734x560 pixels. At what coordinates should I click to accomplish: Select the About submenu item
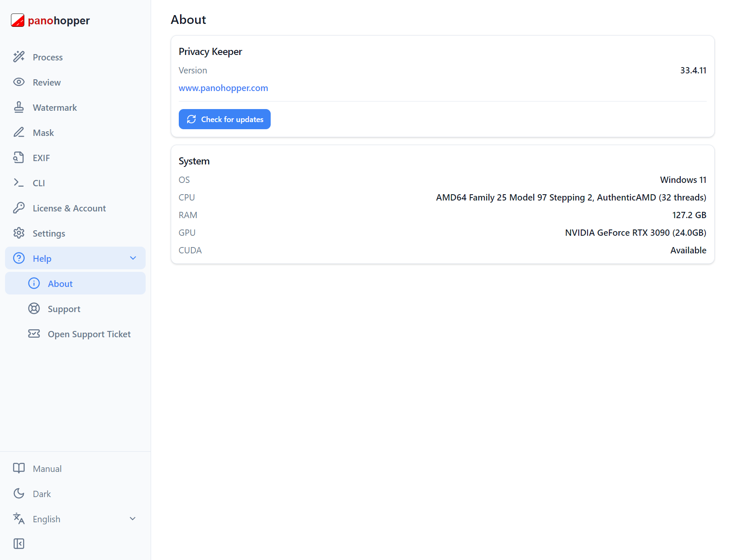click(x=75, y=283)
